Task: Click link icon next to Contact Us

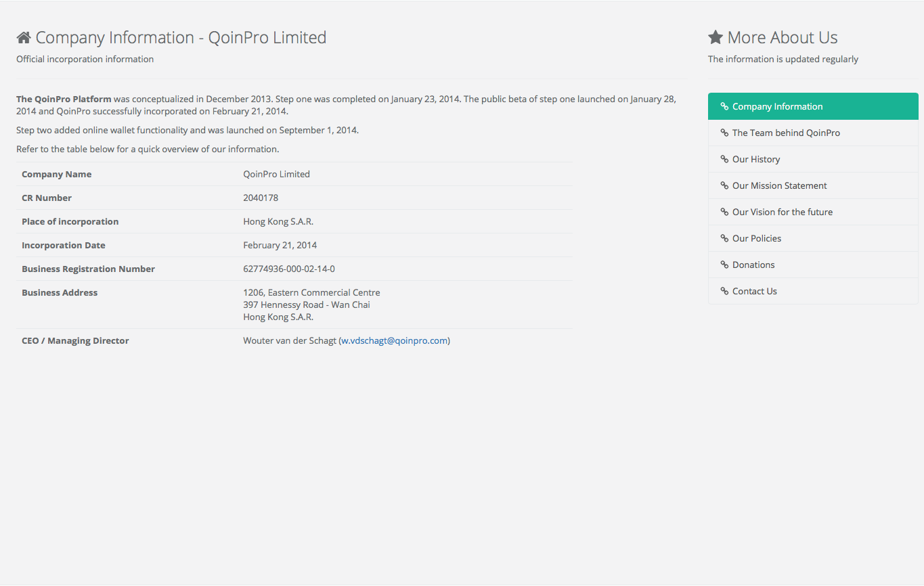Action: pos(724,291)
